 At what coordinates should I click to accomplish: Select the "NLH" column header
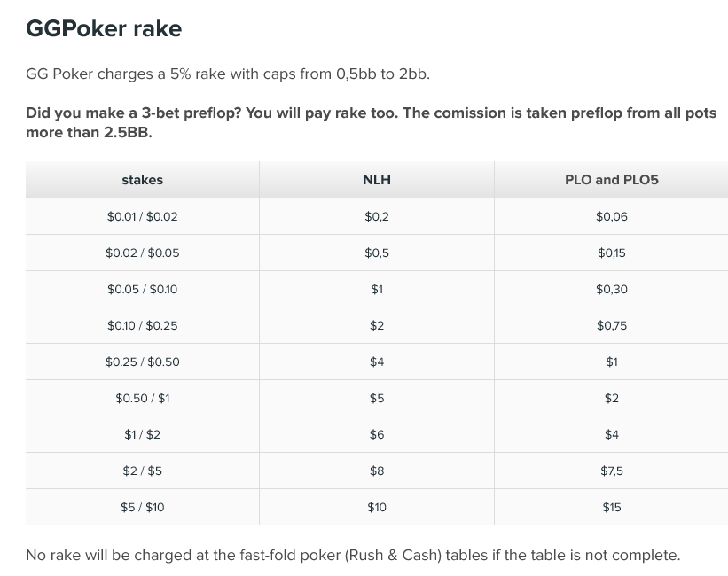(377, 180)
